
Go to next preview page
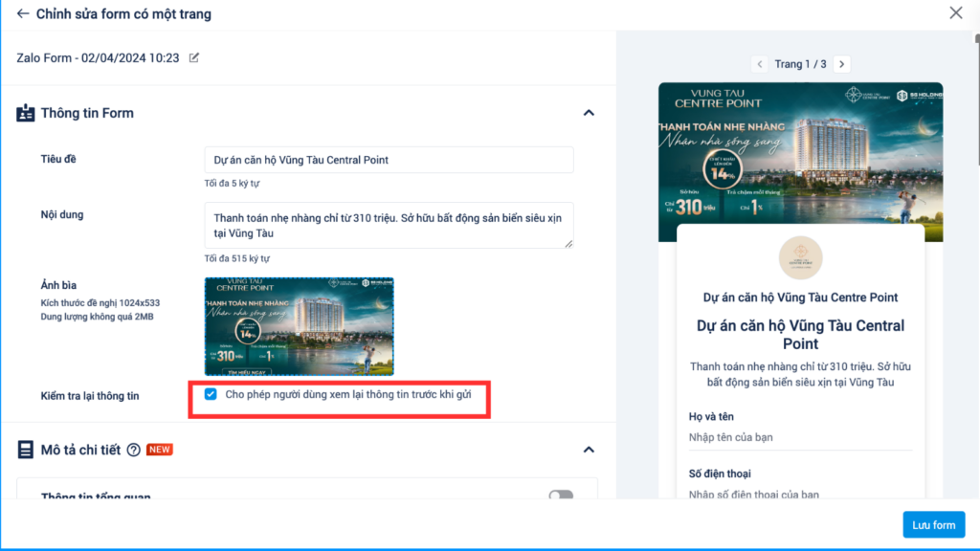(x=842, y=64)
